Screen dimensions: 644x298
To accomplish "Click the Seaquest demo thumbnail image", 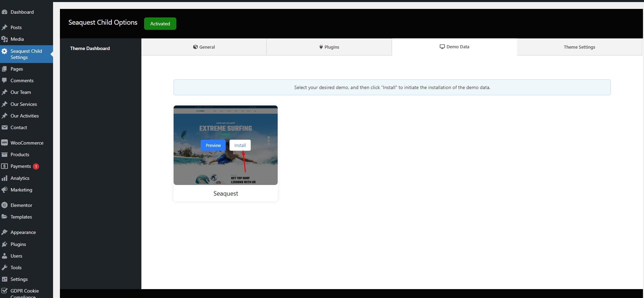I will click(226, 145).
